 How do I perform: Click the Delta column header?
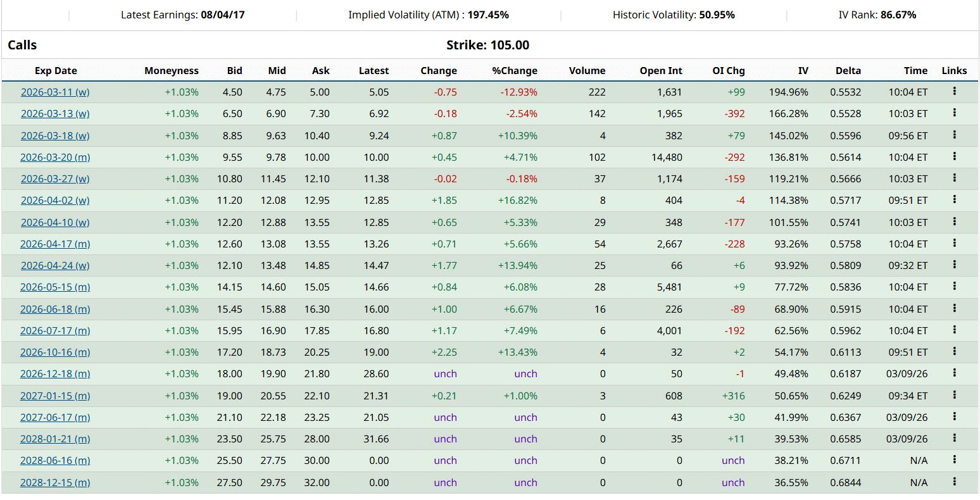click(x=848, y=71)
